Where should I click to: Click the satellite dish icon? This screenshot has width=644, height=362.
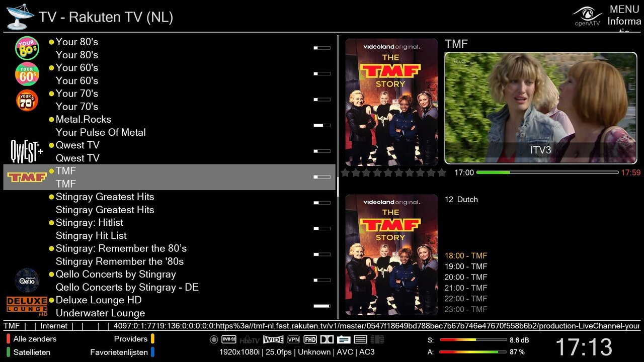(x=20, y=17)
